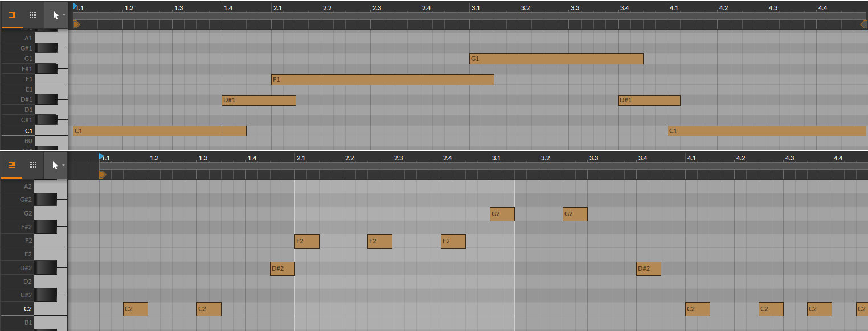Click 2.1 on the lower timeline ruler
Image resolution: width=868 pixels, height=331 pixels.
pos(301,158)
